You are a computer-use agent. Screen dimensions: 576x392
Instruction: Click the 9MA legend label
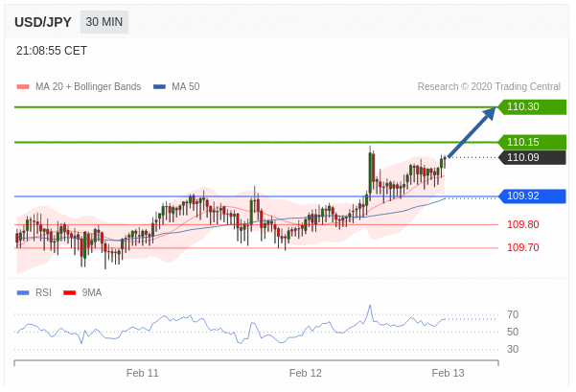[91, 293]
